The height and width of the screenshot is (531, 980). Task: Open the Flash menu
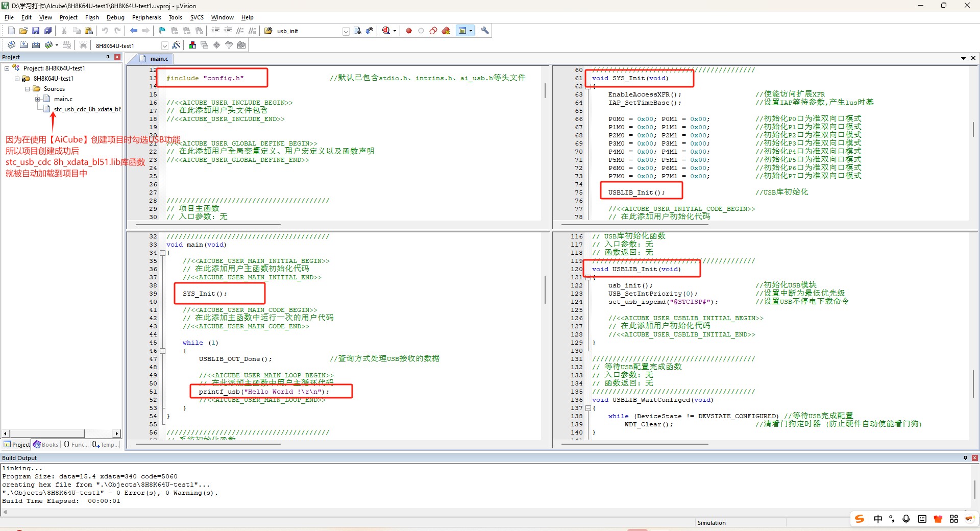tap(92, 17)
